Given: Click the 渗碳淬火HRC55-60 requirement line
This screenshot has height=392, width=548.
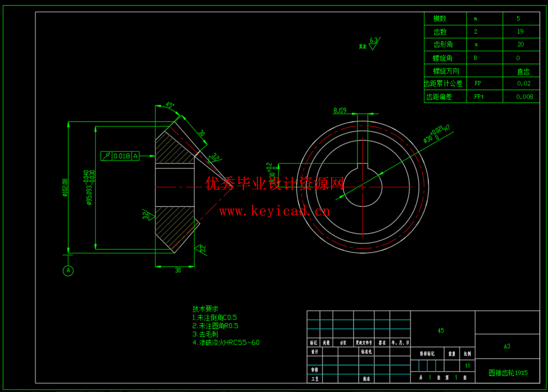Looking at the screenshot, I should (x=226, y=343).
